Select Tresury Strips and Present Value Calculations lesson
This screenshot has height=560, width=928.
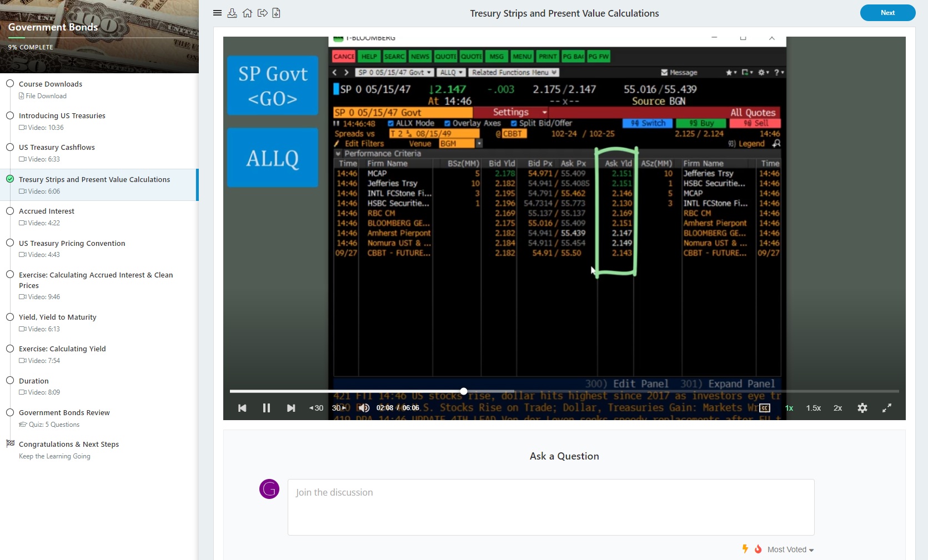[94, 180]
